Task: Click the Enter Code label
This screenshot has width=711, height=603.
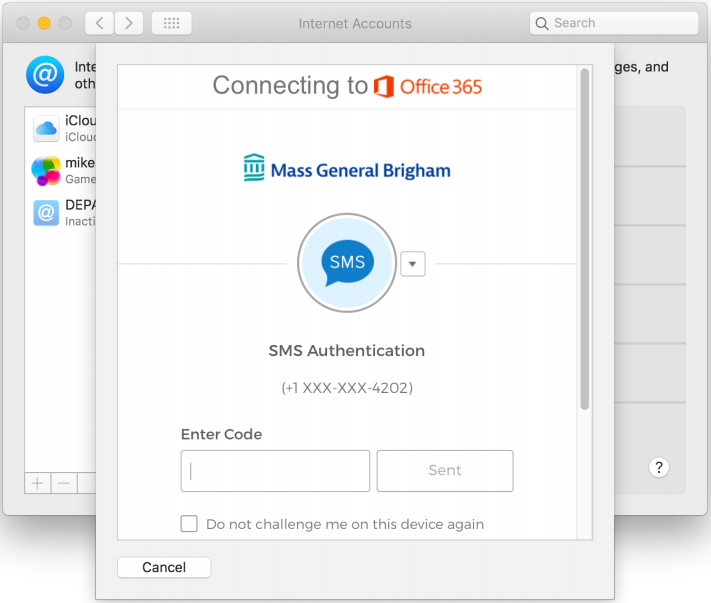Action: pos(221,434)
